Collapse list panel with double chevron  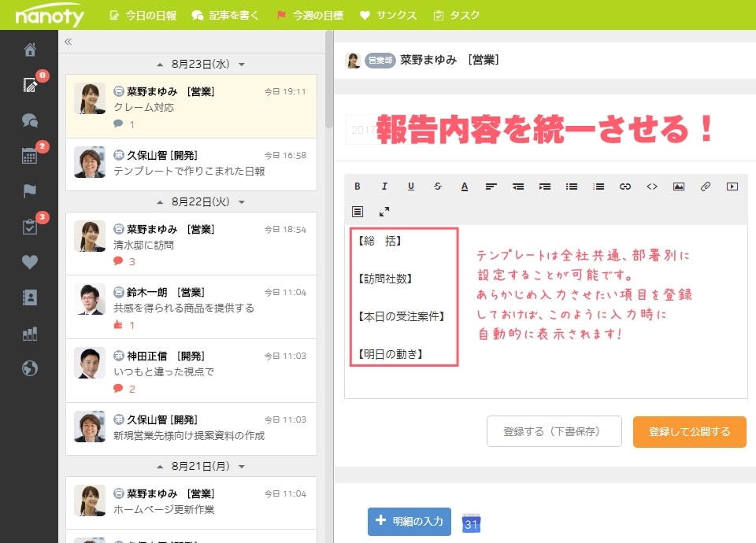pos(68,42)
